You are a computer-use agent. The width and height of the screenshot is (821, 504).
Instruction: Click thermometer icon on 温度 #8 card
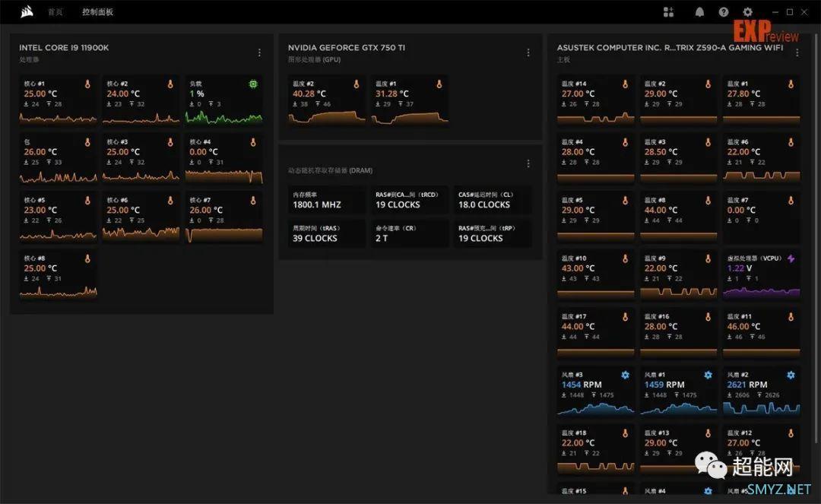tap(708, 200)
